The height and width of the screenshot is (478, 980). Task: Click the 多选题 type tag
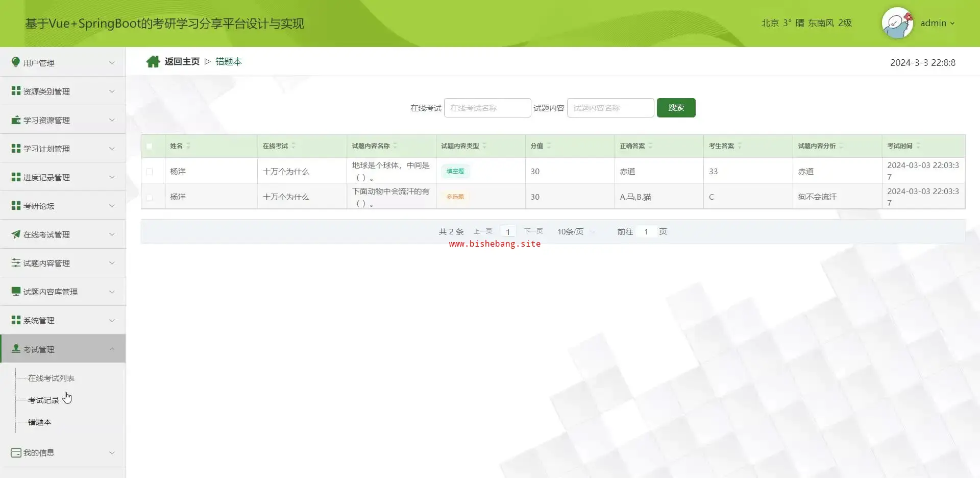[x=455, y=197]
